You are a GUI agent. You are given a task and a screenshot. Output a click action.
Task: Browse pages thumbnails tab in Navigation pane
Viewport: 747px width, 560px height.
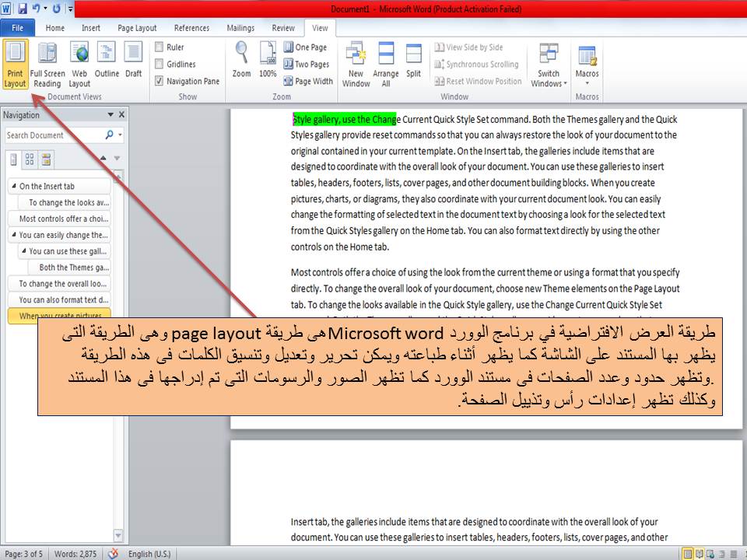pos(30,159)
